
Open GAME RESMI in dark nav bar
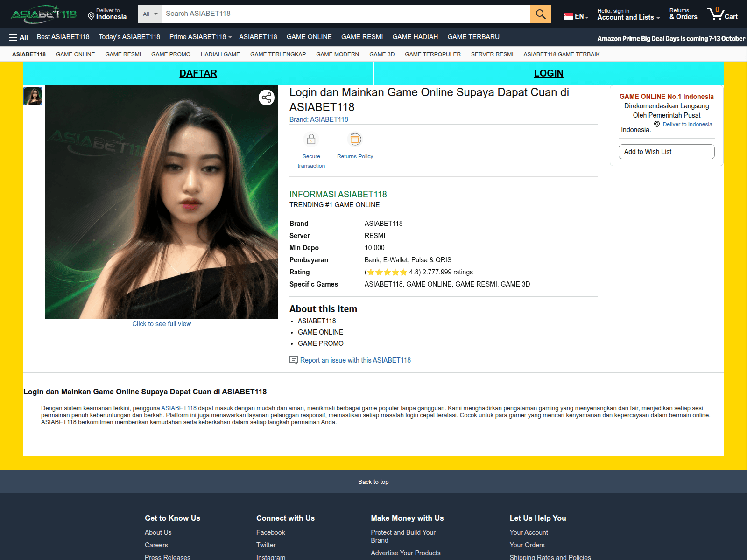[362, 37]
